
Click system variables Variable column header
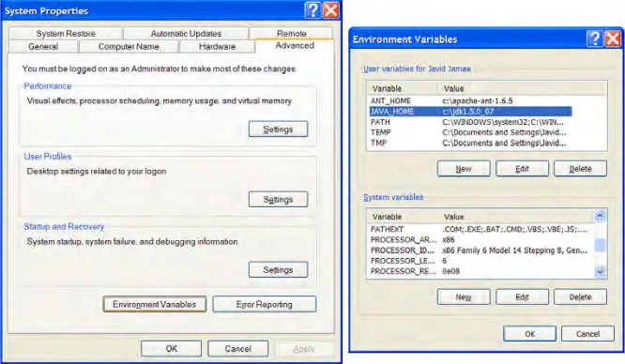[x=404, y=217]
